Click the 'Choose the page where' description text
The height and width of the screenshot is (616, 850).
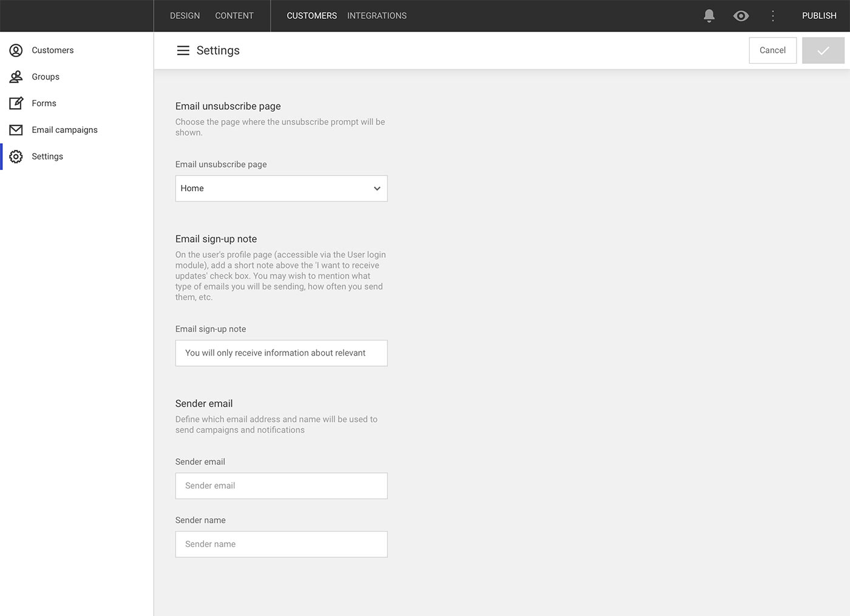280,127
